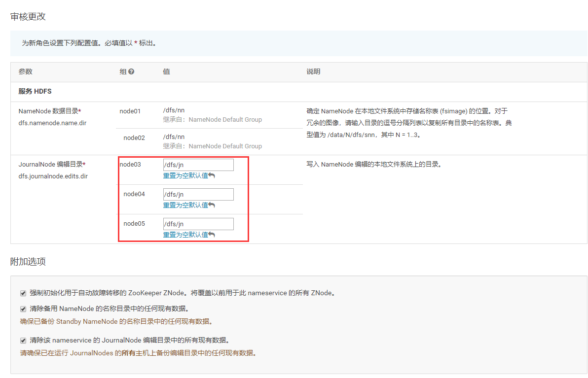Click 重置为空默认值 link for node04
This screenshot has width=588, height=378.
click(x=185, y=205)
